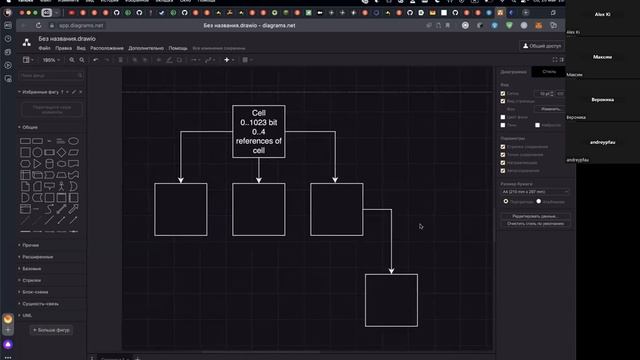Click the Больше фигур button
Viewport: 640px width, 360px height.
51,330
